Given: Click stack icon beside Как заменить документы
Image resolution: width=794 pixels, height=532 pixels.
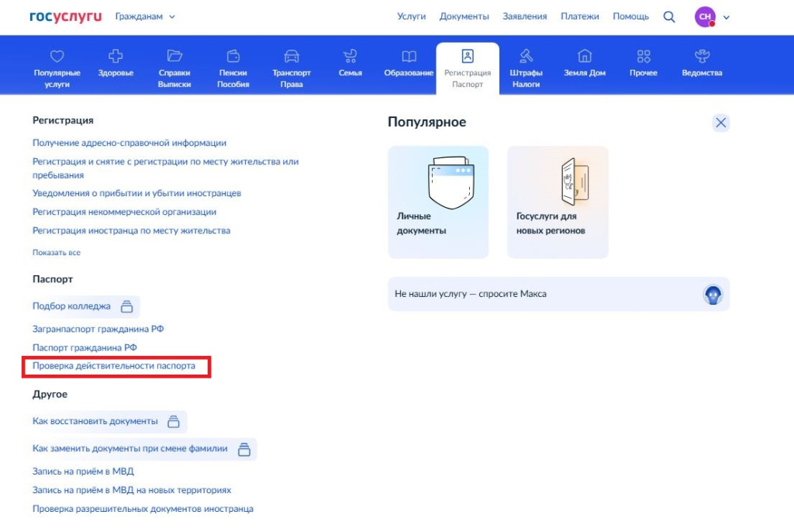Looking at the screenshot, I should tap(244, 450).
